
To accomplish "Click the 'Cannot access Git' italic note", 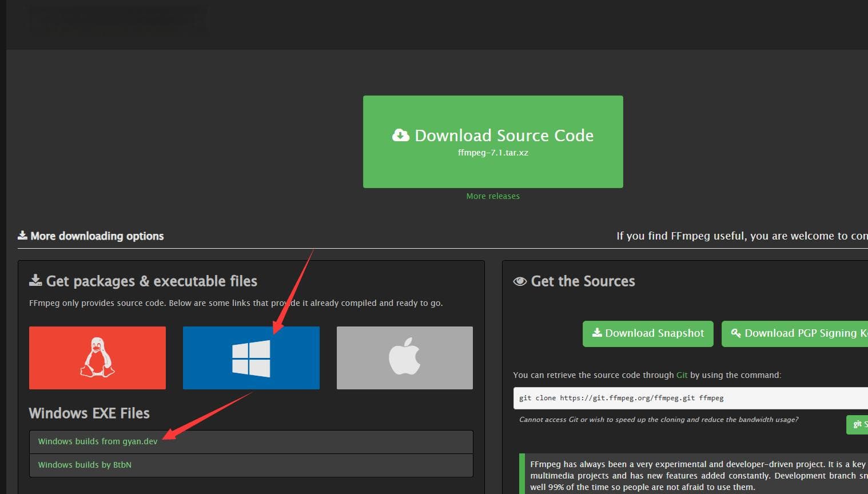I will point(659,420).
